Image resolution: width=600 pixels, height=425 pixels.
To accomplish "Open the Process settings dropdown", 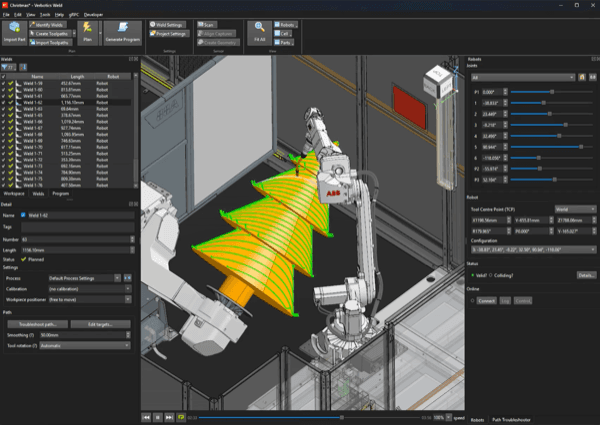I will coord(84,278).
